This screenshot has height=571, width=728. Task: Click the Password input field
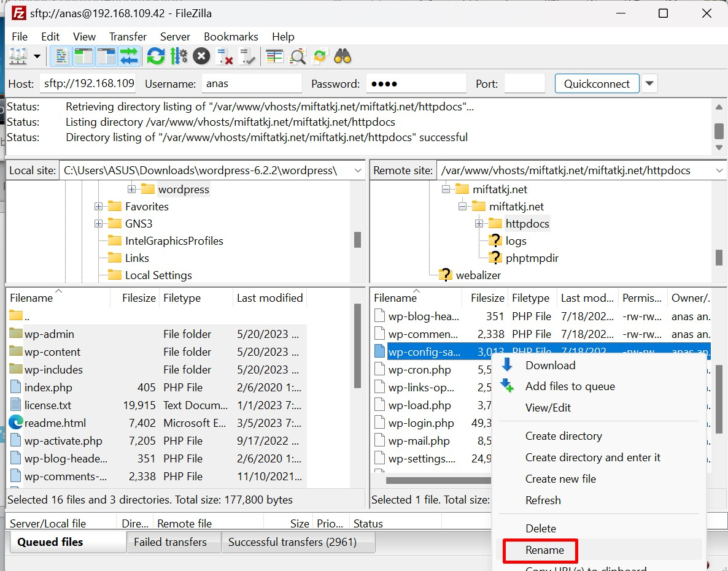point(416,83)
